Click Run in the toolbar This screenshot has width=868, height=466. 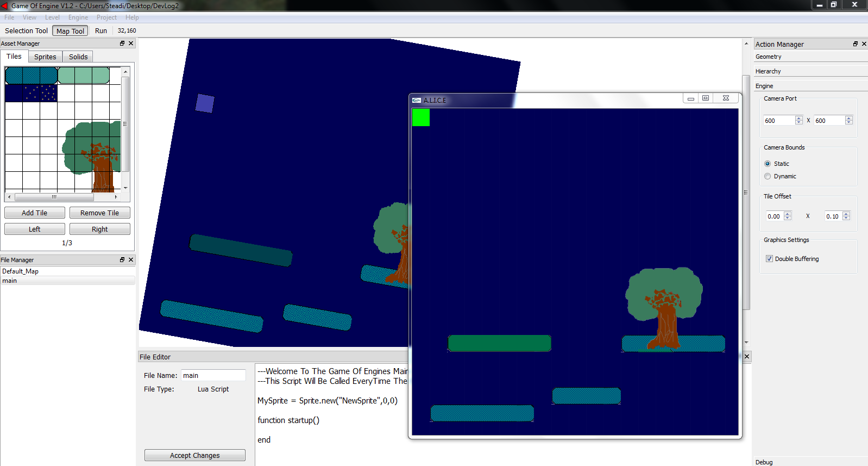tap(101, 31)
